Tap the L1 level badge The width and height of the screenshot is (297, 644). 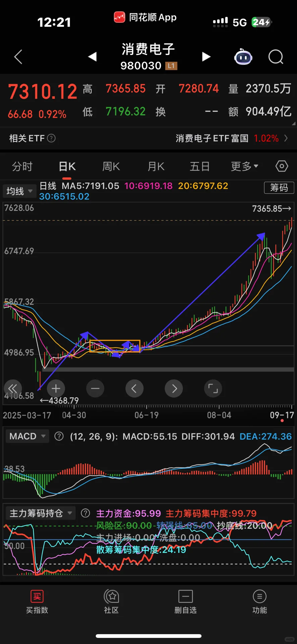click(171, 66)
